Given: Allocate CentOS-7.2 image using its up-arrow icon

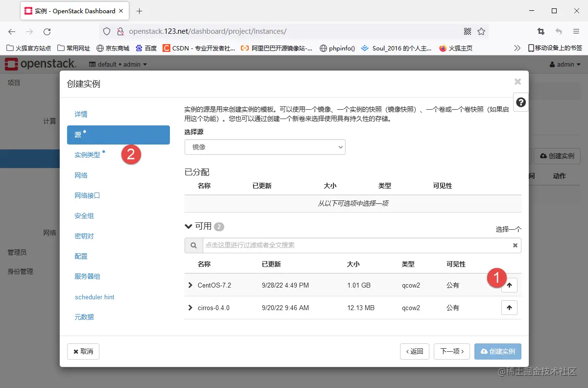Looking at the screenshot, I should (509, 285).
